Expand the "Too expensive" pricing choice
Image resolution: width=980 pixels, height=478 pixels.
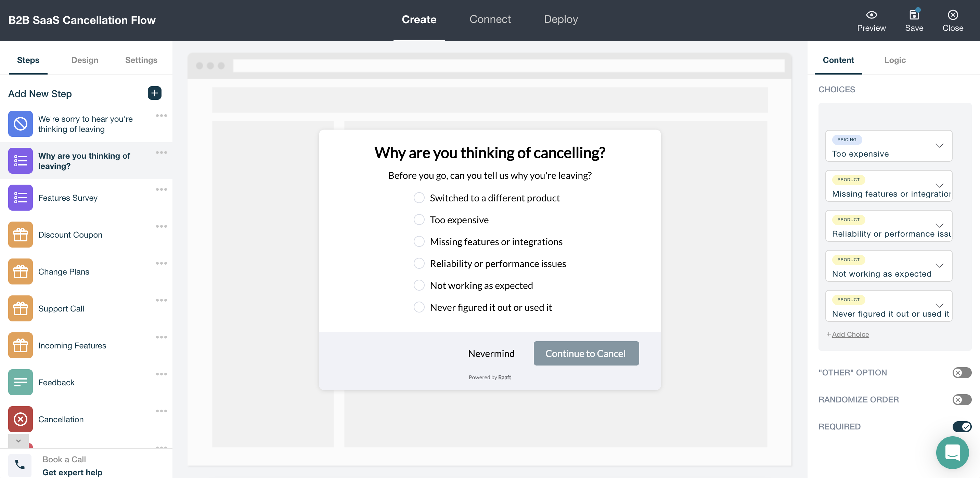[939, 146]
